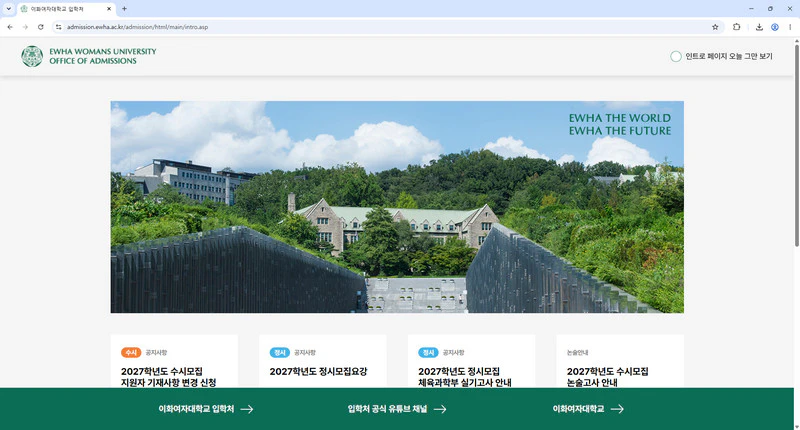The image size is (800, 430).
Task: Click the arrow icon next to 이화여자대학교
Action: click(x=617, y=409)
